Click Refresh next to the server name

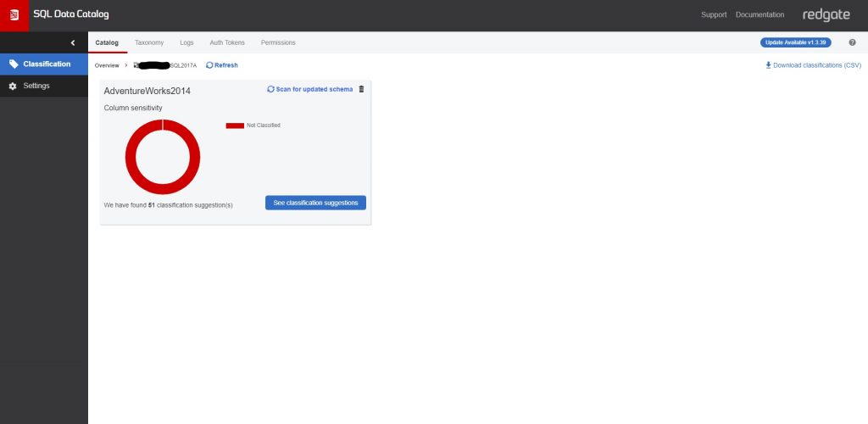pos(222,65)
